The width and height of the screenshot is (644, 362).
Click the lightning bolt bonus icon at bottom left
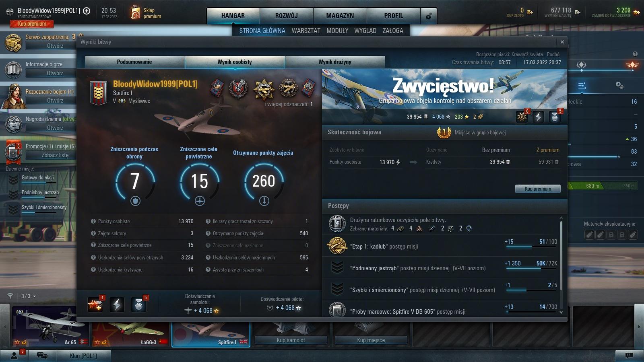(x=117, y=305)
